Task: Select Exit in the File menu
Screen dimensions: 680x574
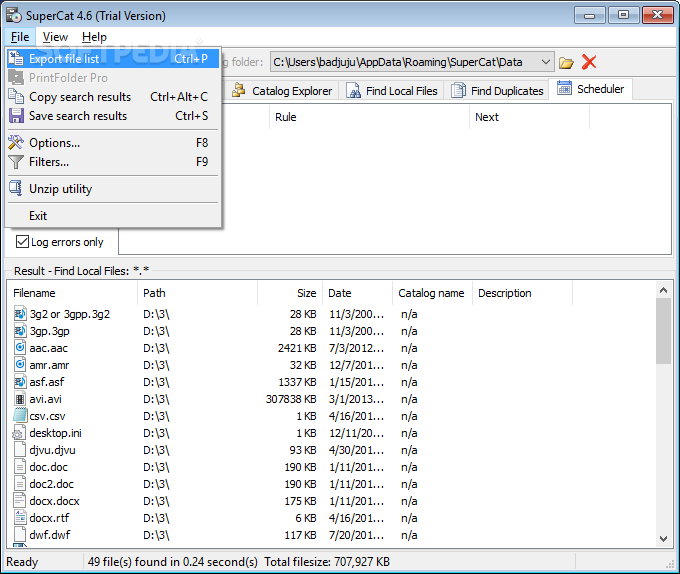Action: (113, 215)
